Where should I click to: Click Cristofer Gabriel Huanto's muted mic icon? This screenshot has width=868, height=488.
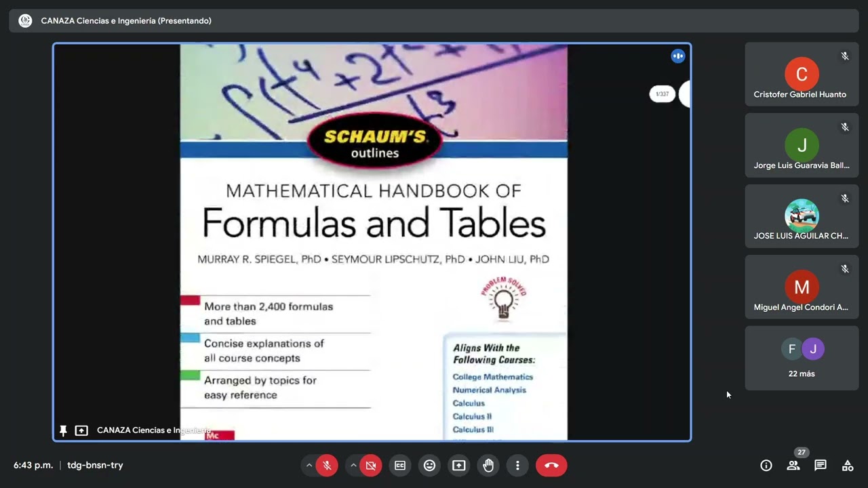point(845,56)
